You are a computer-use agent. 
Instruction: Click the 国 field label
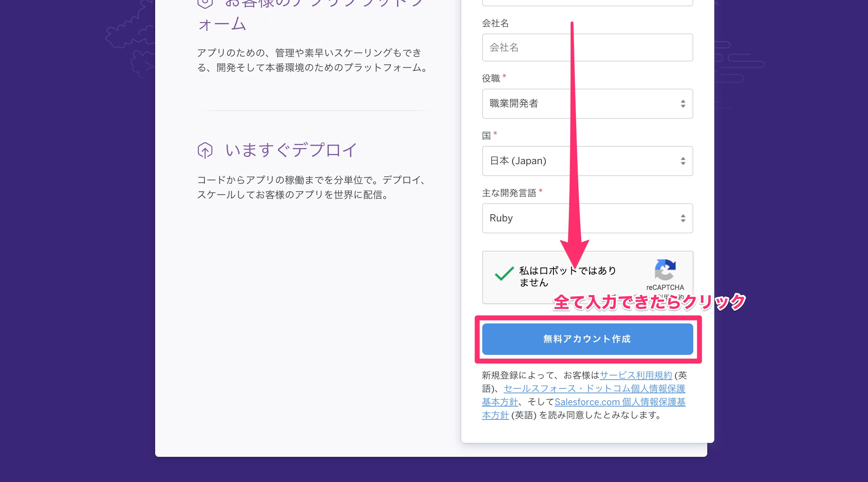[x=486, y=136]
